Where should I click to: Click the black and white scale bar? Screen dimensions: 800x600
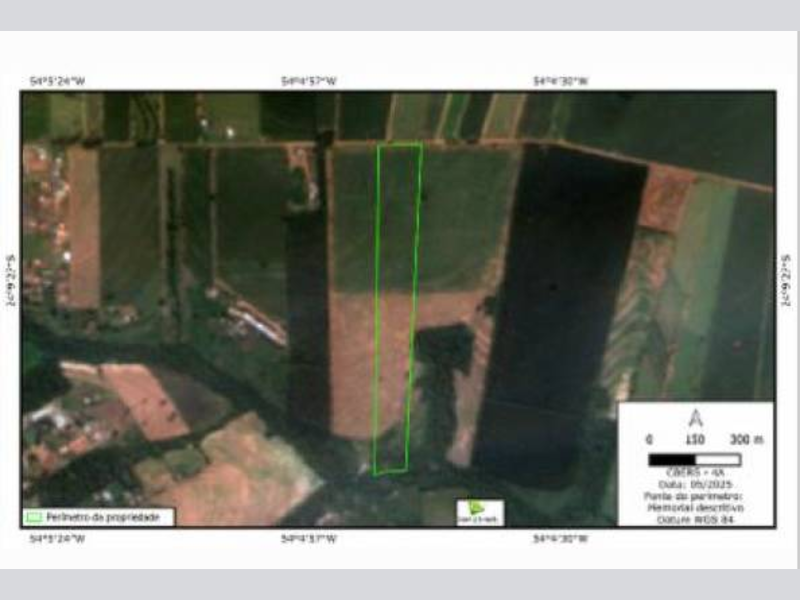[x=694, y=459]
